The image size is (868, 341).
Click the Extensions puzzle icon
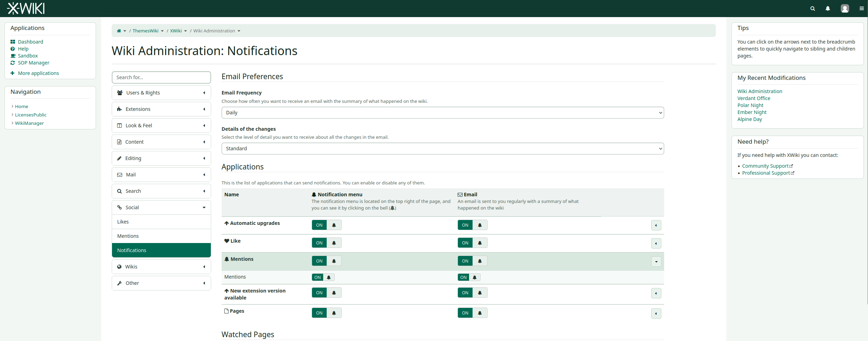click(119, 109)
